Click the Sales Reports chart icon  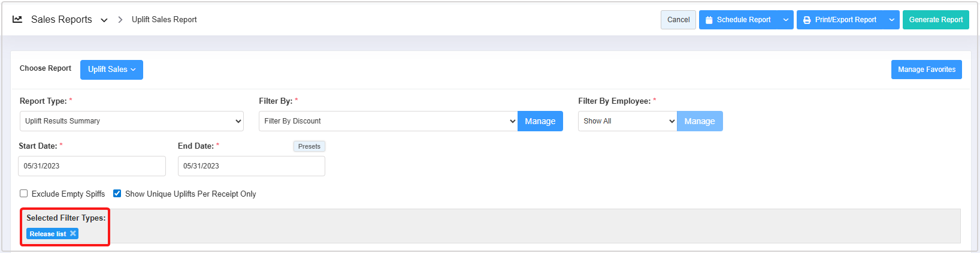(17, 19)
